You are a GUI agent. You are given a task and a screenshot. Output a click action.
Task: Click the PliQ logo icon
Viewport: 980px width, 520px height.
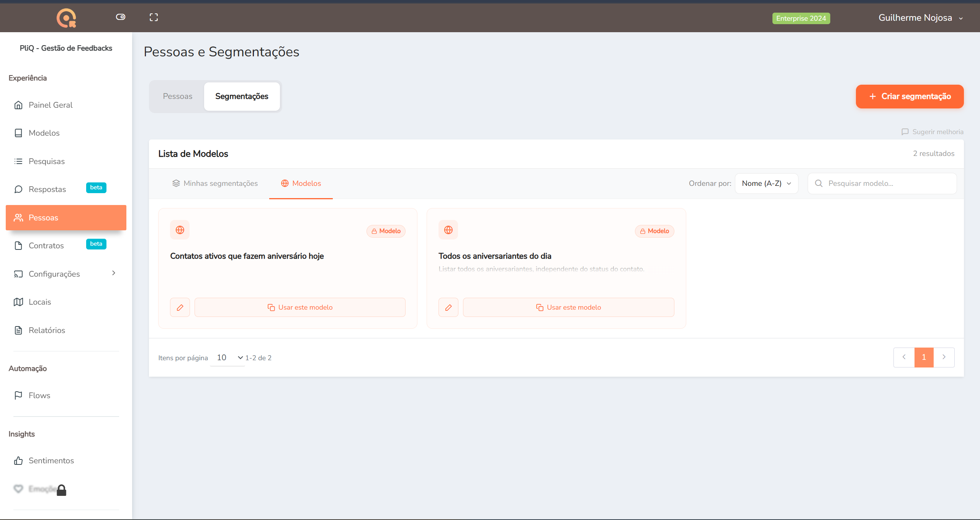pyautogui.click(x=66, y=18)
